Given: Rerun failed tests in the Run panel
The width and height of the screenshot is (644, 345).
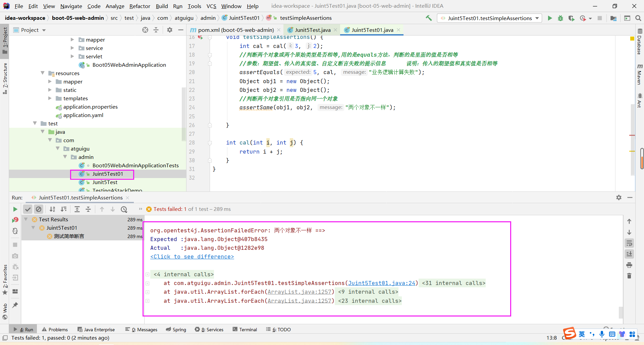Looking at the screenshot, I should (15, 220).
